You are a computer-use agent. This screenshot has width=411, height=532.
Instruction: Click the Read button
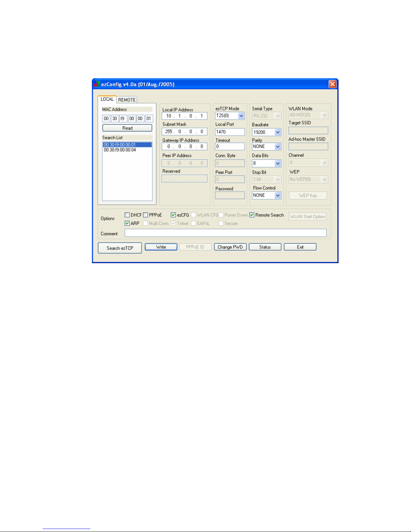point(127,128)
